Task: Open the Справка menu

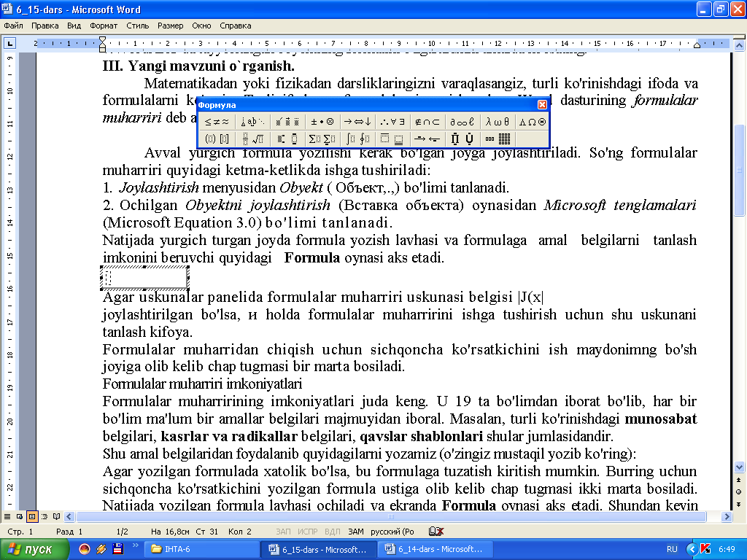Action: (x=236, y=26)
